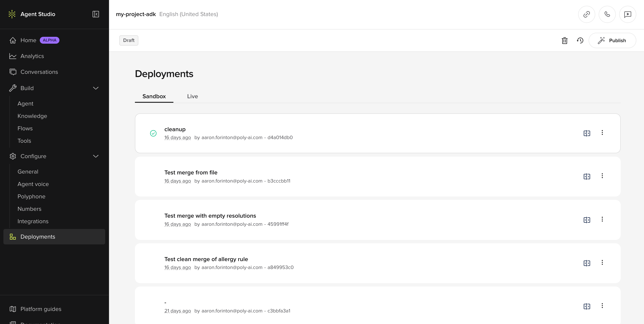Click English (United States) language label
The width and height of the screenshot is (644, 324).
189,14
